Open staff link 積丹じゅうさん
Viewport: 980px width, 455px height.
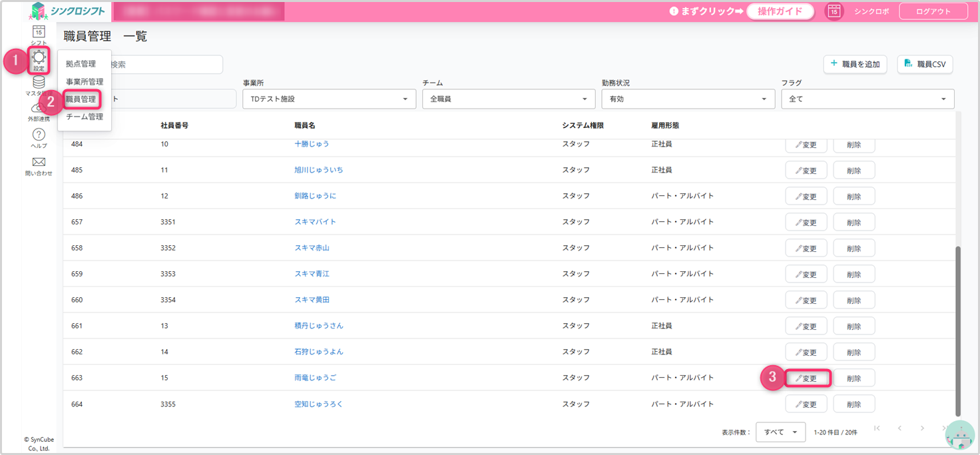coord(319,326)
